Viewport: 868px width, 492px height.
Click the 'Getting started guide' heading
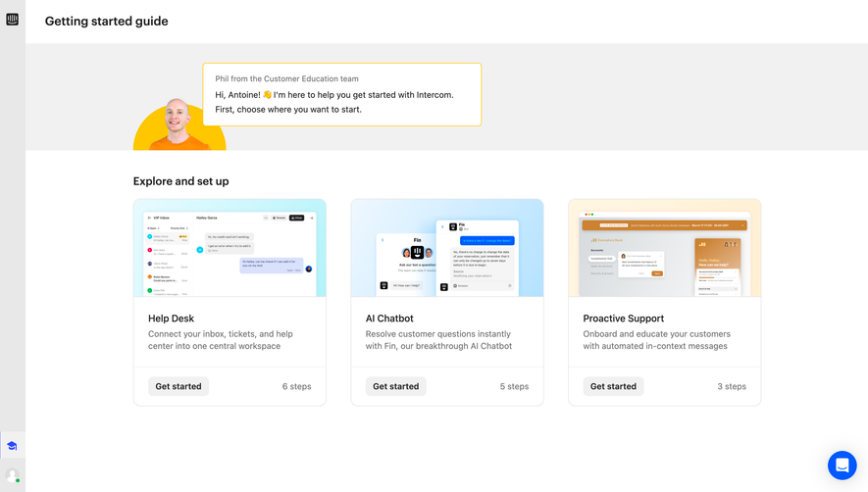106,21
